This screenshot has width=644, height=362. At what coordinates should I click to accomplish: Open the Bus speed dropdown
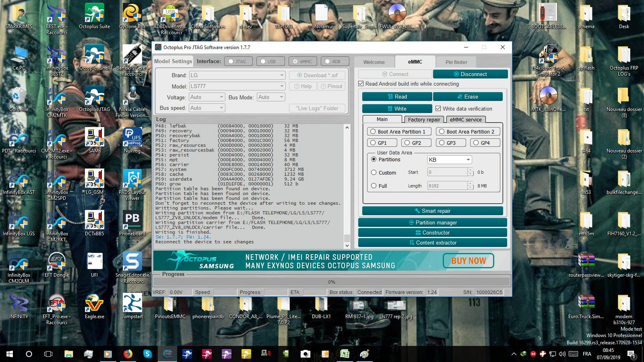207,108
